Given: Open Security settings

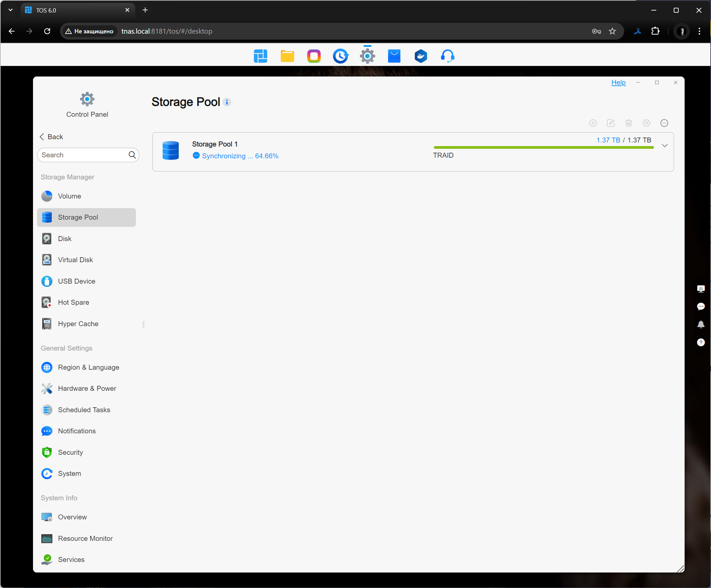Looking at the screenshot, I should pos(86,452).
